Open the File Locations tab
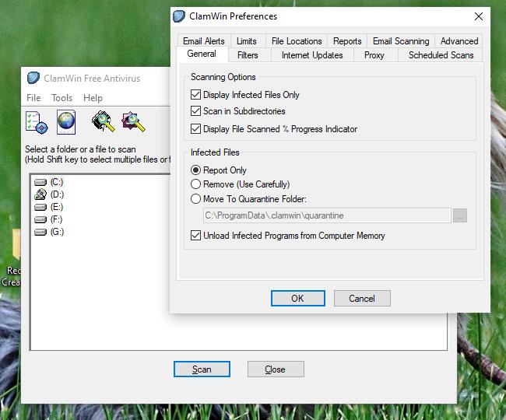 point(297,41)
